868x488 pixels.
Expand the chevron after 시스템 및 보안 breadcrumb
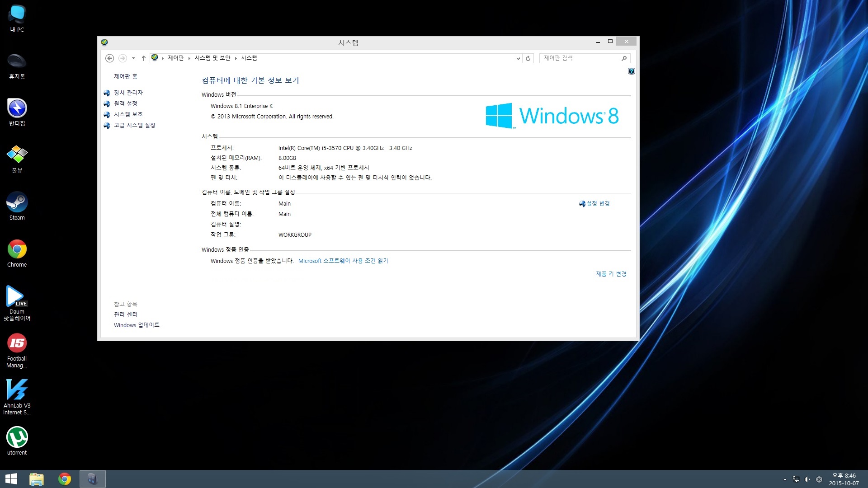[236, 58]
